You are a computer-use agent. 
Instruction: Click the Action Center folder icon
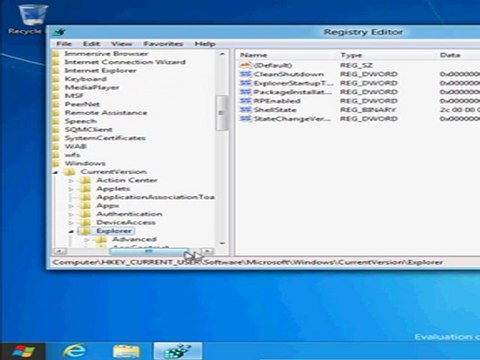[x=86, y=180]
